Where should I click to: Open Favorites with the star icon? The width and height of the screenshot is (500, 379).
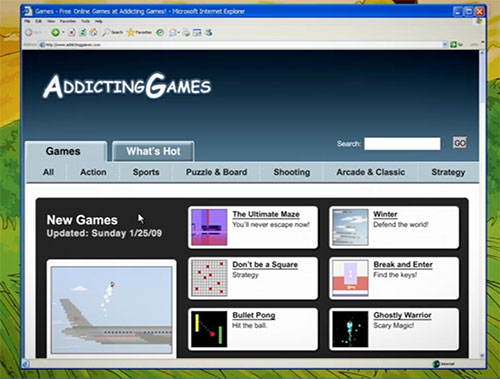(x=131, y=32)
